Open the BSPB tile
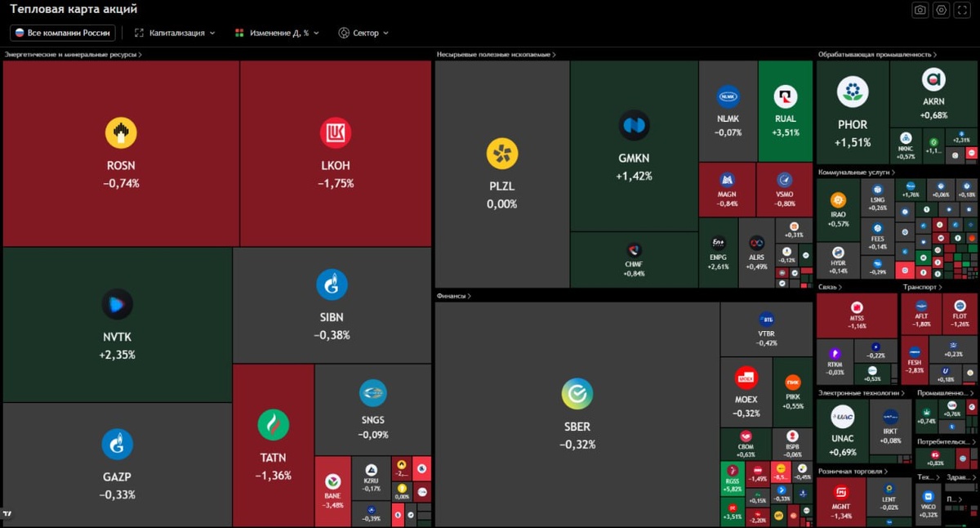980x528 pixels. tap(793, 445)
